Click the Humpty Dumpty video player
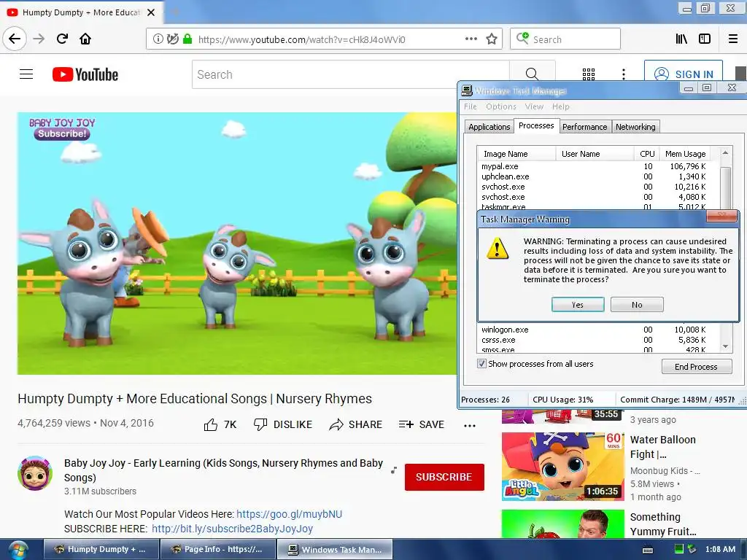The height and width of the screenshot is (560, 747). [x=237, y=244]
